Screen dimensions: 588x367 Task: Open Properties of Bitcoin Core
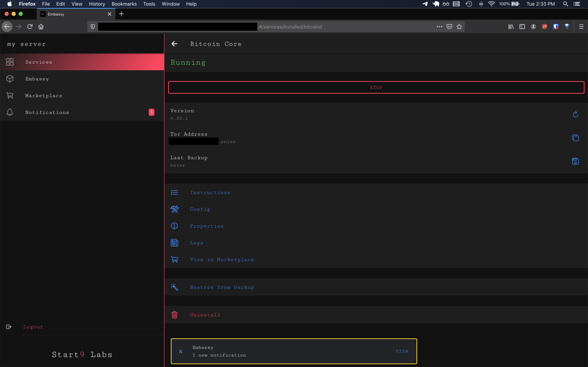(x=206, y=226)
